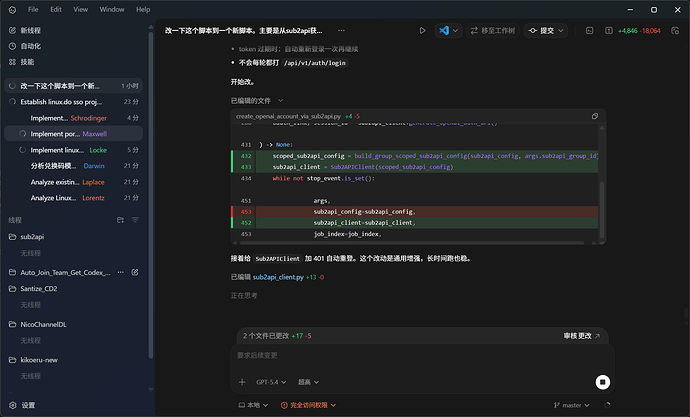The height and width of the screenshot is (417, 690).
Task: Click diff line 432 scoped_sub2api_config
Action: [415, 156]
